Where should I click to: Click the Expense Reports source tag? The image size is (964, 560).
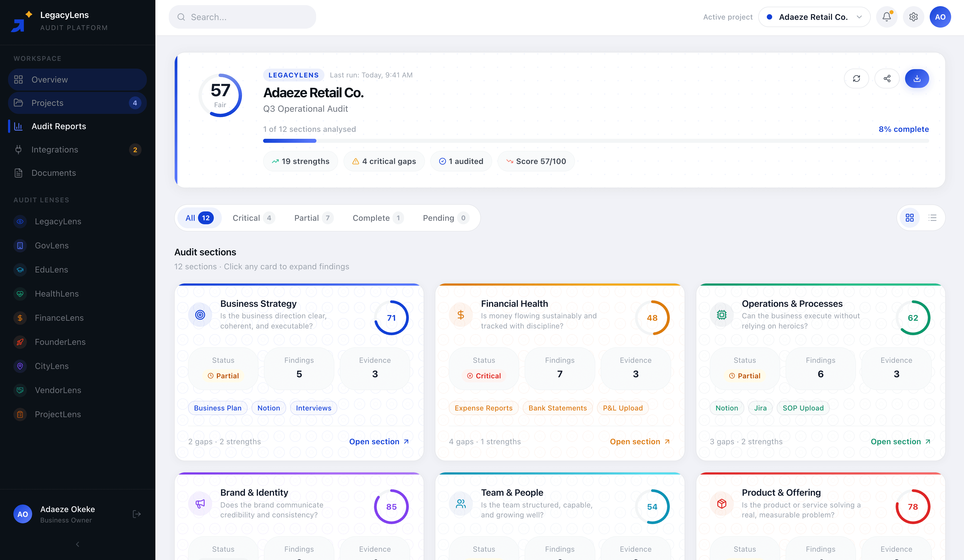pyautogui.click(x=484, y=408)
